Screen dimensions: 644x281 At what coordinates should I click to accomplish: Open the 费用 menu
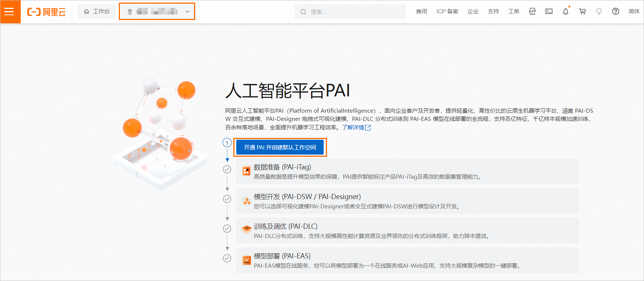[x=421, y=11]
